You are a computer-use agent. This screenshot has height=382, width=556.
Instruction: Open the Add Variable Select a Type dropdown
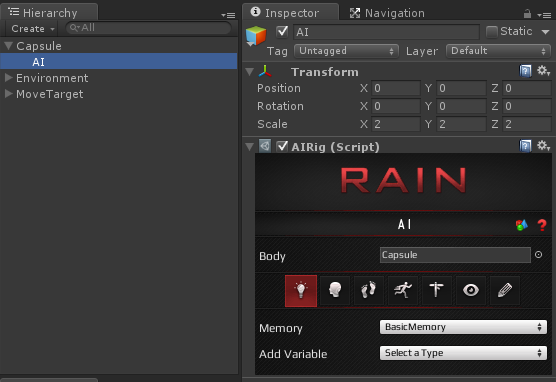(x=463, y=353)
